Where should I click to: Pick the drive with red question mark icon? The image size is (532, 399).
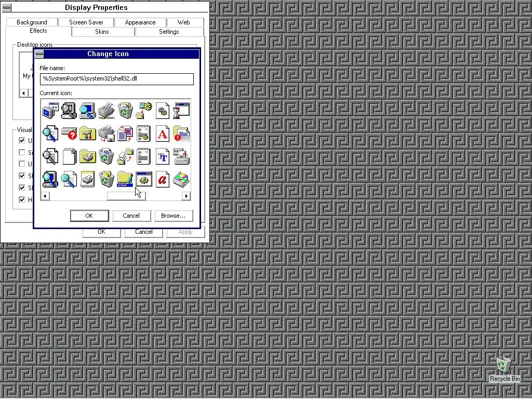tap(69, 134)
